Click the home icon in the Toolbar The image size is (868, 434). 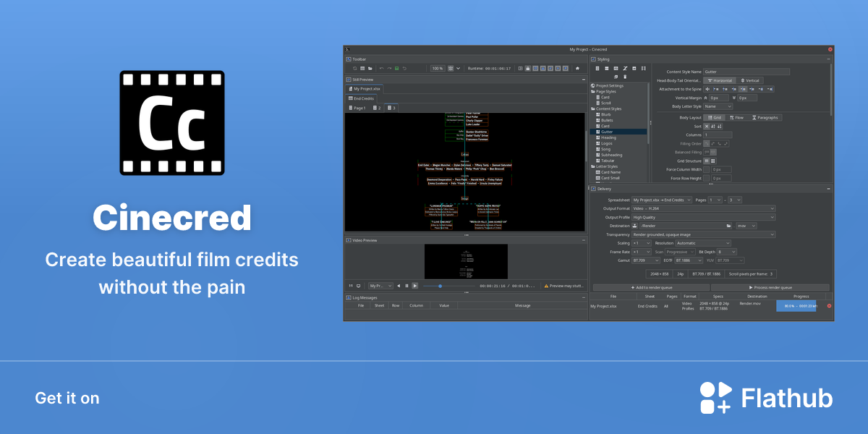click(x=577, y=68)
